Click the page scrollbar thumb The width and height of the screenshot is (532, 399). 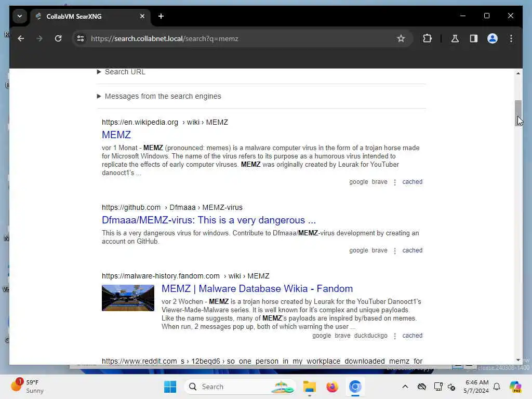(x=518, y=113)
